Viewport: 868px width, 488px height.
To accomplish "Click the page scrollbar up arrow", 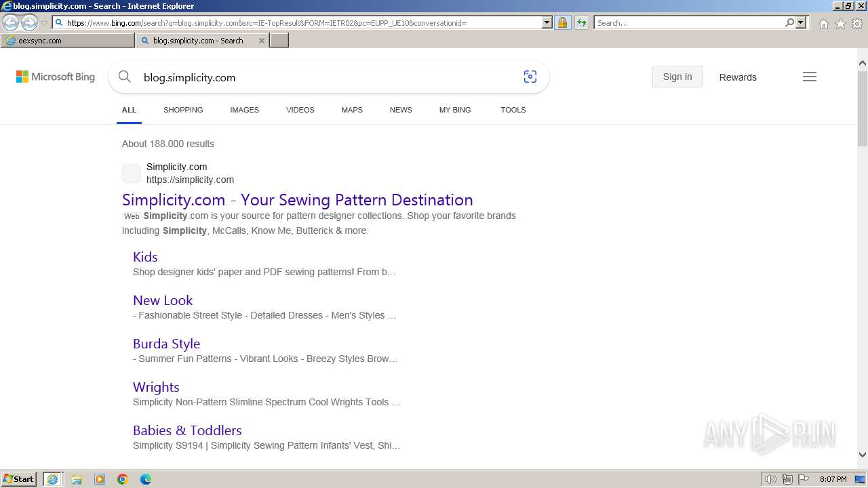I will pos(863,62).
